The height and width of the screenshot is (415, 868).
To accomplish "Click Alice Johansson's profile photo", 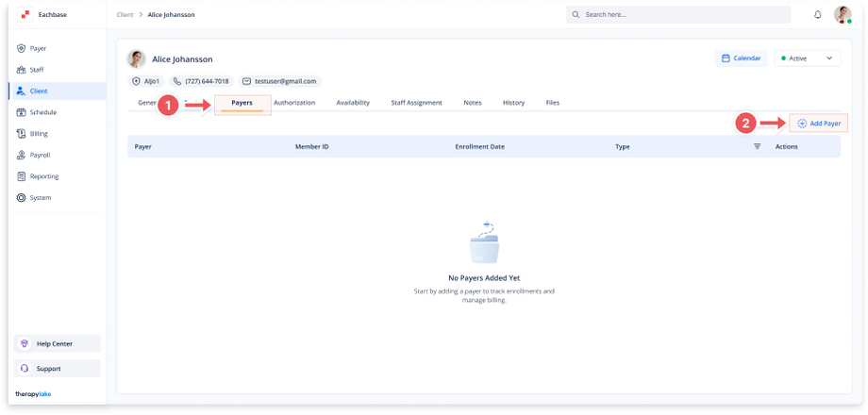I will click(x=136, y=59).
